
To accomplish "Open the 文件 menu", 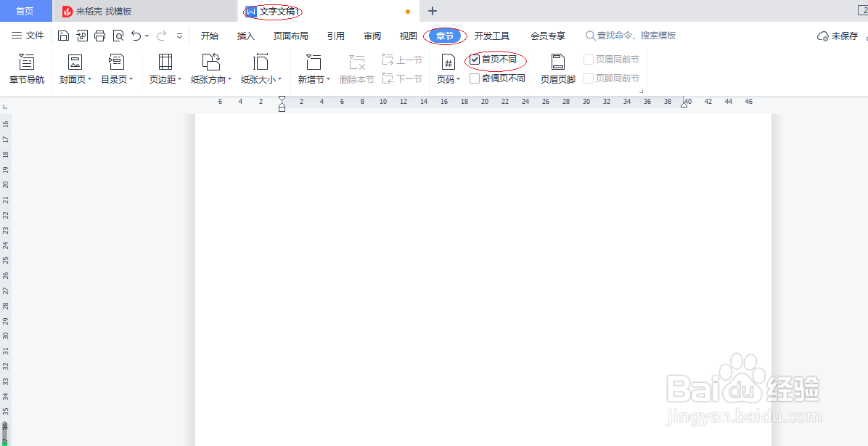I will pyautogui.click(x=27, y=35).
